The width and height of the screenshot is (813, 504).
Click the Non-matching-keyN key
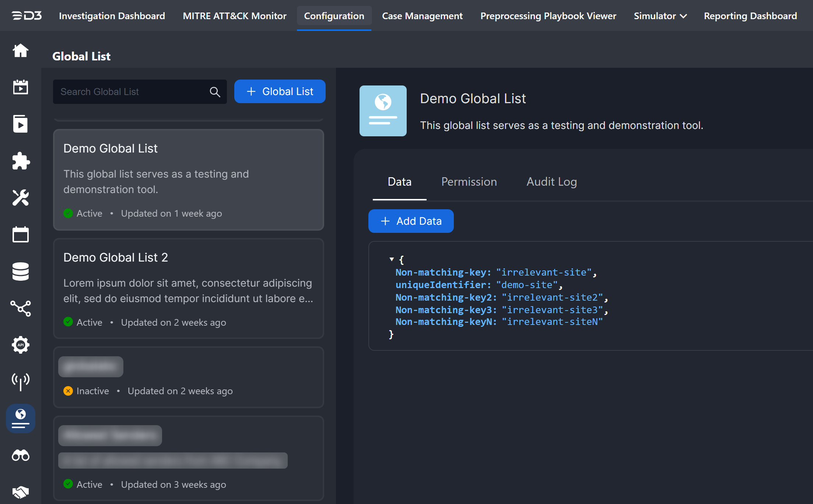pos(446,322)
